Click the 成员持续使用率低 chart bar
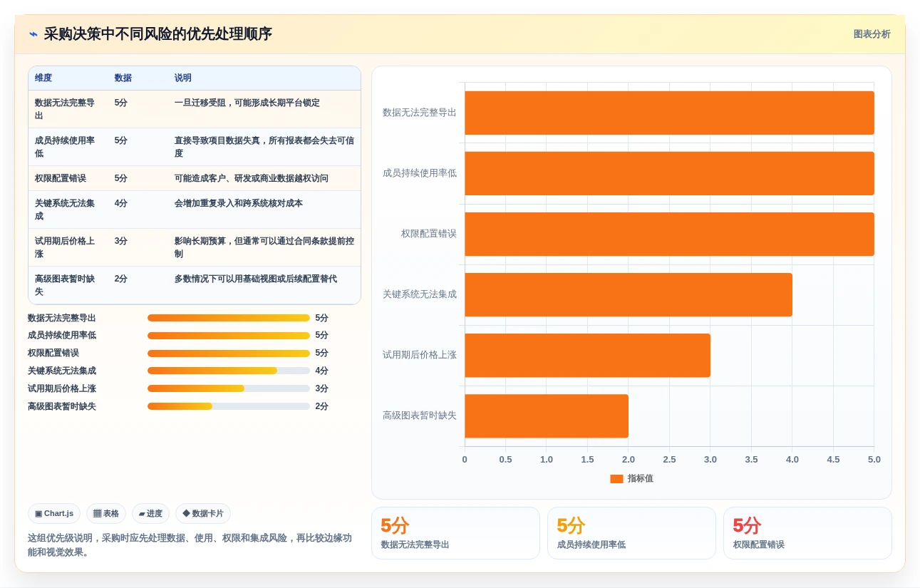920x588 pixels. [x=669, y=173]
